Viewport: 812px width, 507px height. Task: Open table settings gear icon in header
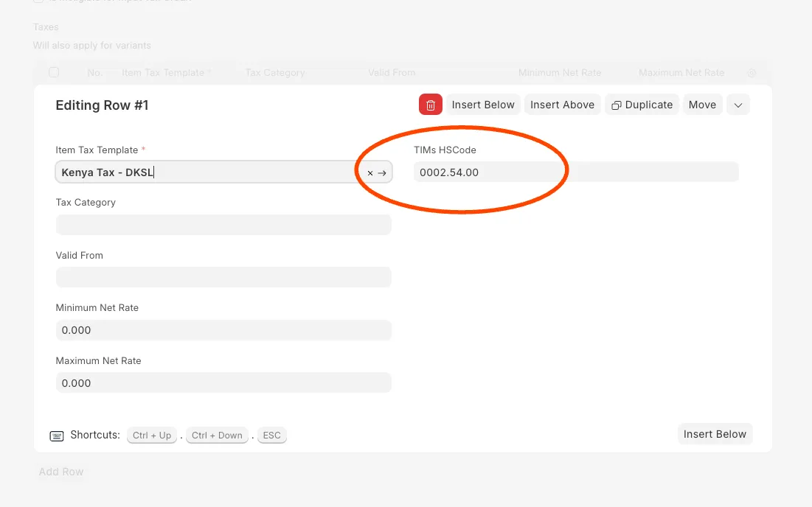point(752,73)
